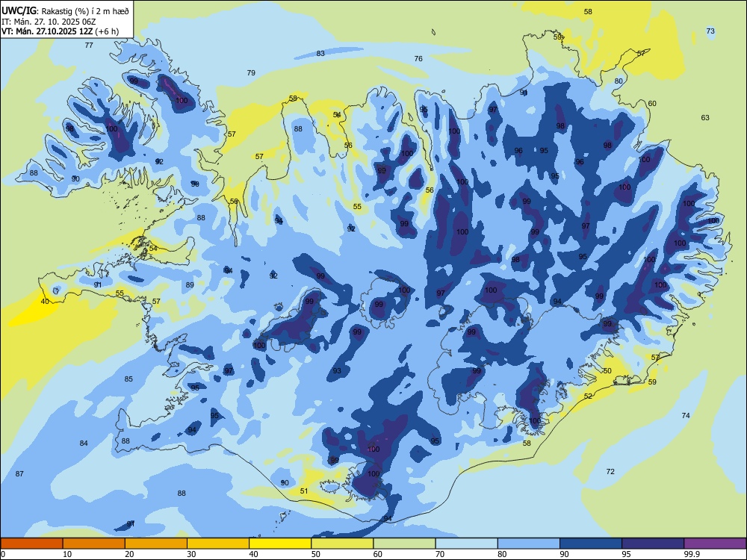
Task: Click the value '52' on the yellow coast
Action: pyautogui.click(x=588, y=396)
